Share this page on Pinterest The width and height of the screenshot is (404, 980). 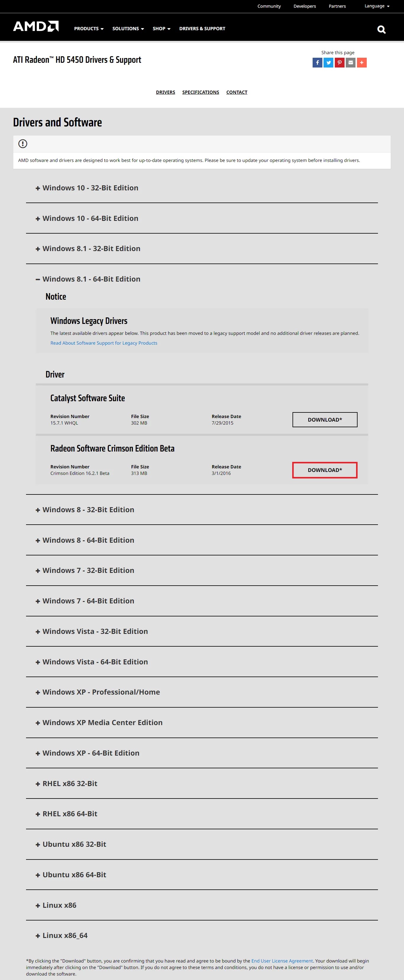[x=340, y=62]
